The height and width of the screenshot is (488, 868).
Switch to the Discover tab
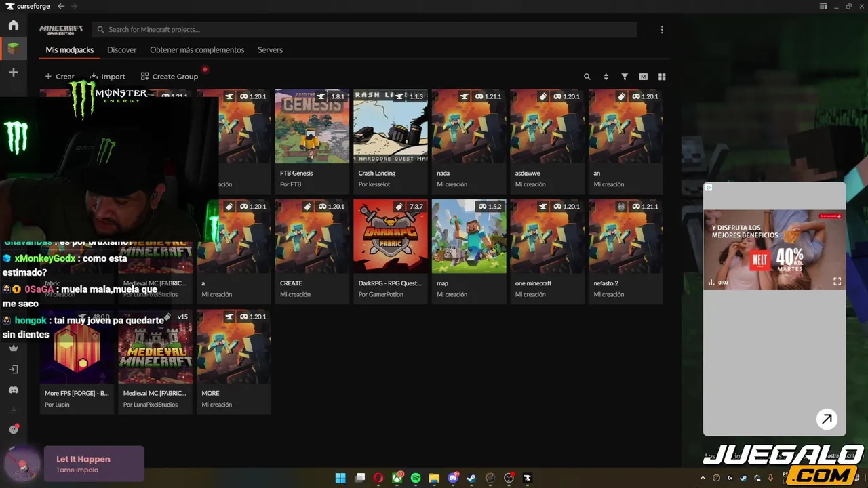(122, 50)
